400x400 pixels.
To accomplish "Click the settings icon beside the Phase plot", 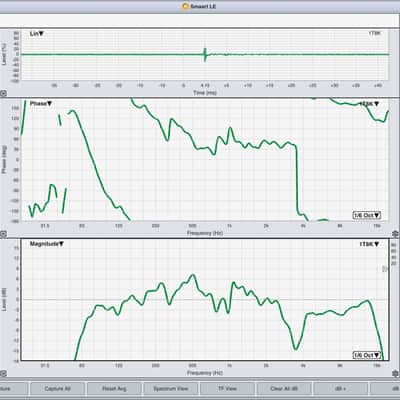I will pyautogui.click(x=396, y=233).
